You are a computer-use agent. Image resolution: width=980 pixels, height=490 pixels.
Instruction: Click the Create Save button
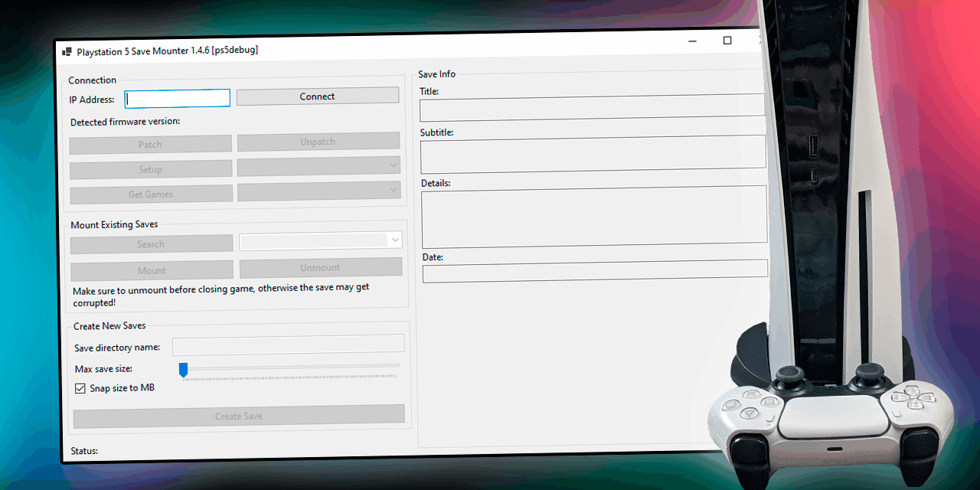[239, 415]
